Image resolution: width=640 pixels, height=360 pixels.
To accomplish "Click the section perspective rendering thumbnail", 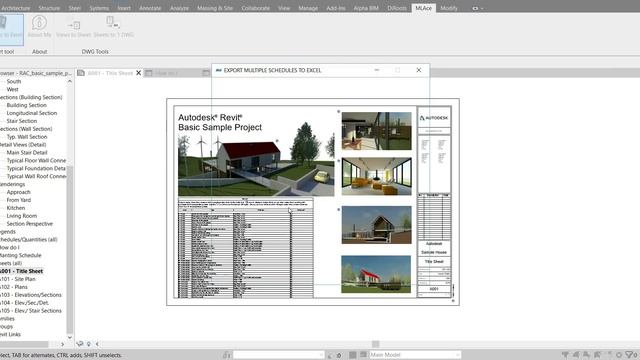I will 376,225.
